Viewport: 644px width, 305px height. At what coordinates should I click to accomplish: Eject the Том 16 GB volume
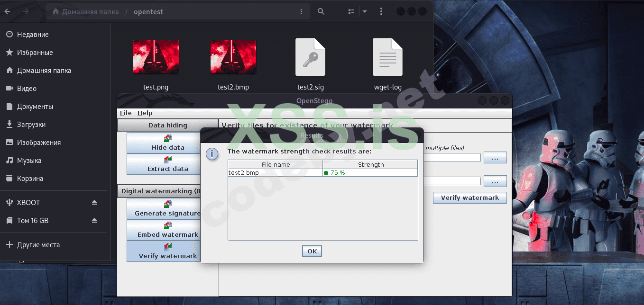(x=94, y=221)
